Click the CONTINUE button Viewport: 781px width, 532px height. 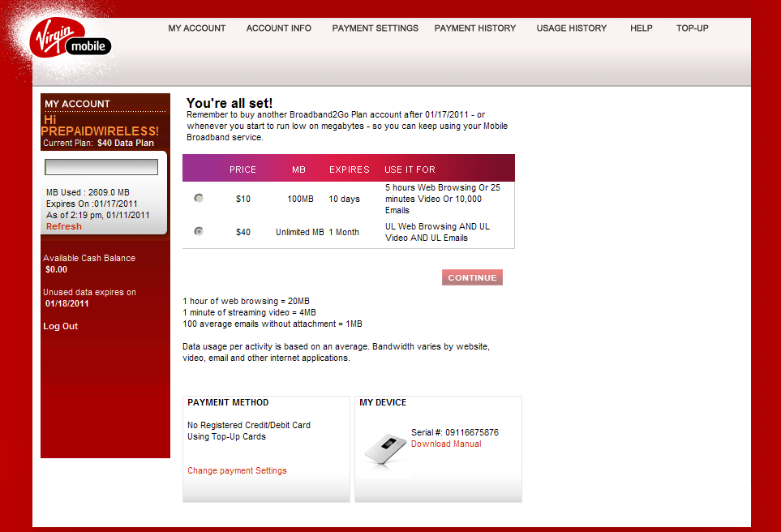click(x=472, y=277)
